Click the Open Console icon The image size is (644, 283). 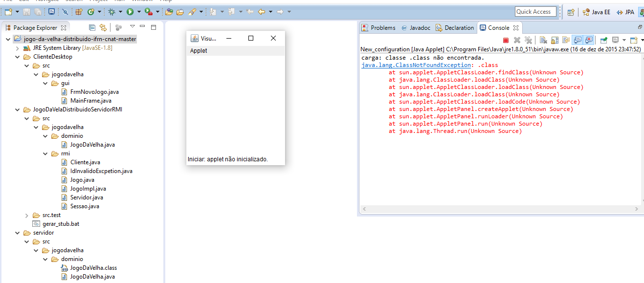(x=634, y=40)
